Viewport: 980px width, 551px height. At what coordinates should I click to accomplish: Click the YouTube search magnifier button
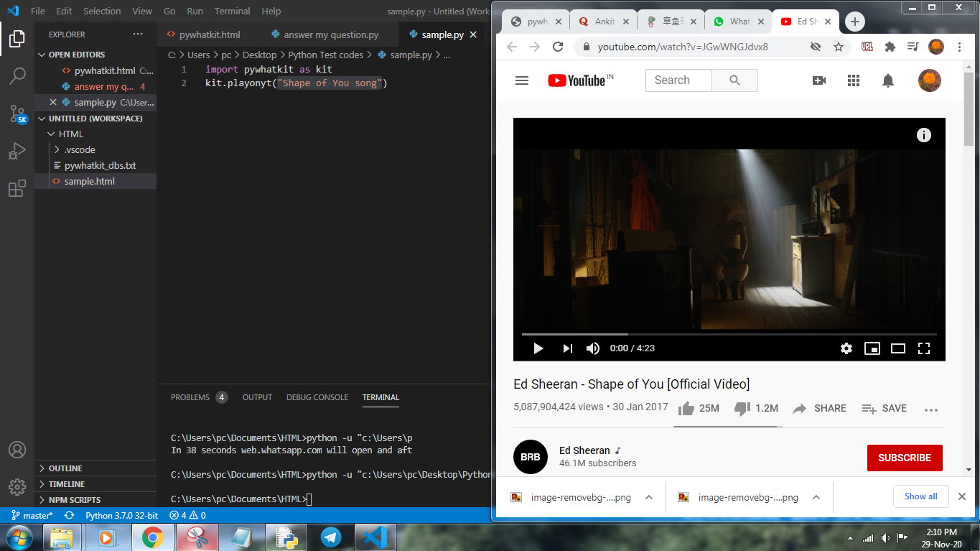[x=734, y=80]
